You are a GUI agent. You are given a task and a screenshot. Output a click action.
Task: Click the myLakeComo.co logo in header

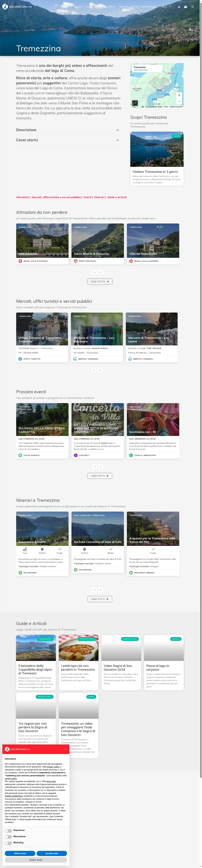pyautogui.click(x=17, y=7)
